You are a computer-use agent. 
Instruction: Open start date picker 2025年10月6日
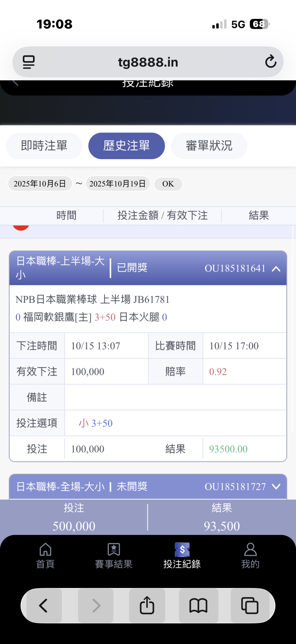pyautogui.click(x=40, y=184)
